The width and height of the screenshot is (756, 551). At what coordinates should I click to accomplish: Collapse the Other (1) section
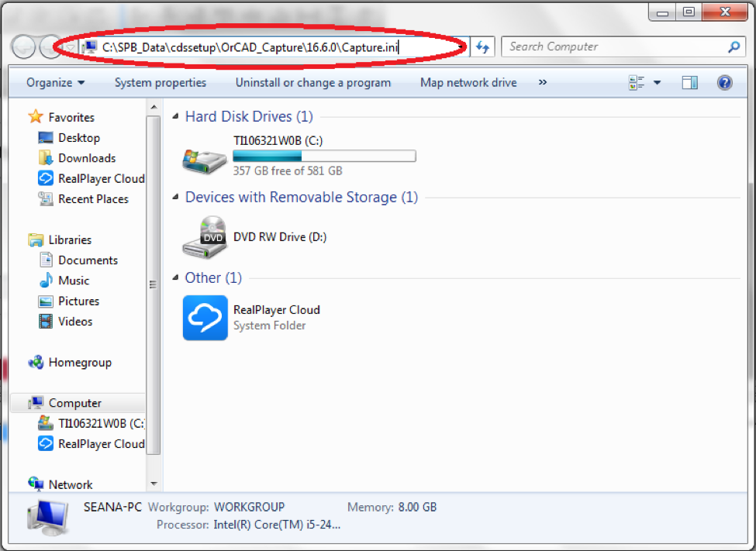(176, 277)
